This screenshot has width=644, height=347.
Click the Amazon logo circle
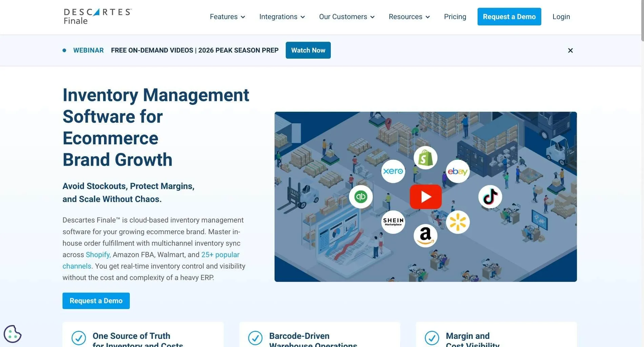pyautogui.click(x=425, y=236)
